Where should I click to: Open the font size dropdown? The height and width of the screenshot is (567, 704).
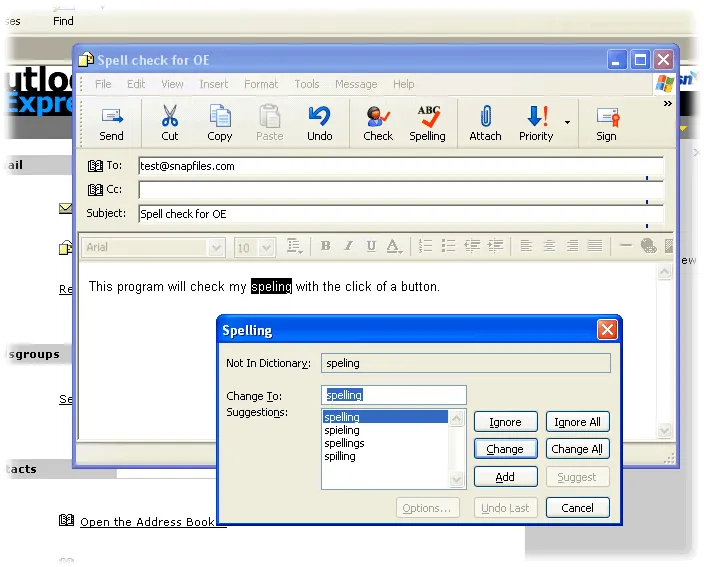pyautogui.click(x=266, y=248)
